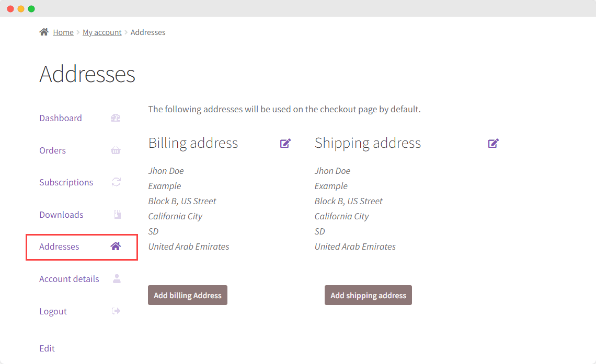Screen dimensions: 596x364
Task: Open the My account breadcrumb link
Action: 102,32
